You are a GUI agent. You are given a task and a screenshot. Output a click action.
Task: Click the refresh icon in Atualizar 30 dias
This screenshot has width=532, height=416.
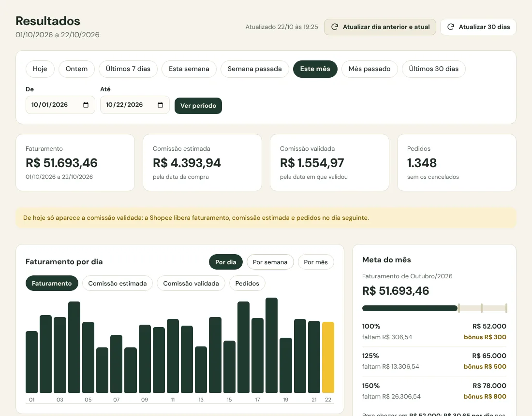click(x=451, y=27)
